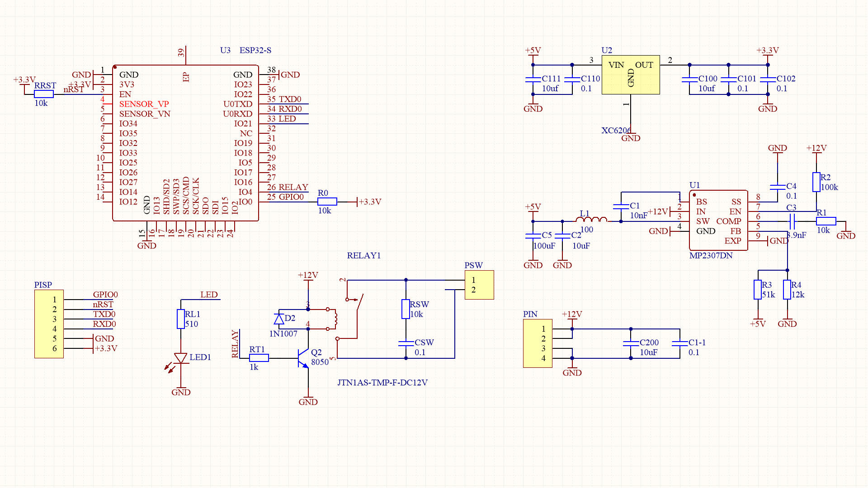Click the XC6206 part name text

[x=616, y=130]
